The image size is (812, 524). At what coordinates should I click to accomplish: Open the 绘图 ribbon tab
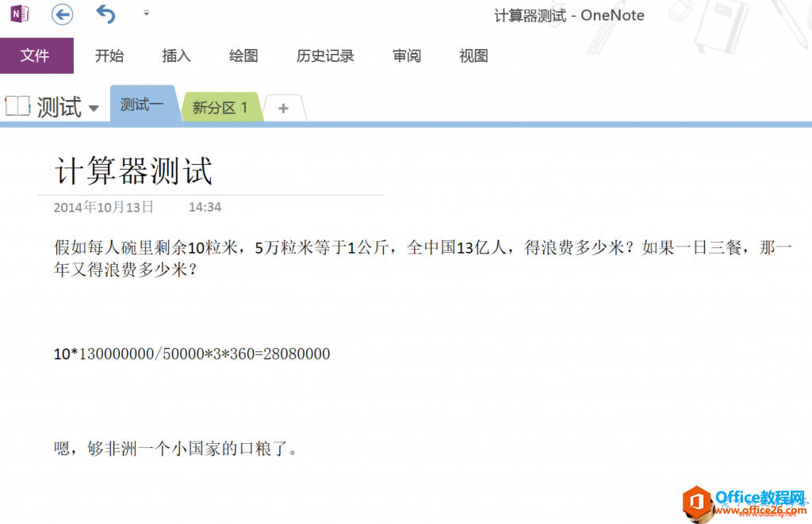(243, 55)
